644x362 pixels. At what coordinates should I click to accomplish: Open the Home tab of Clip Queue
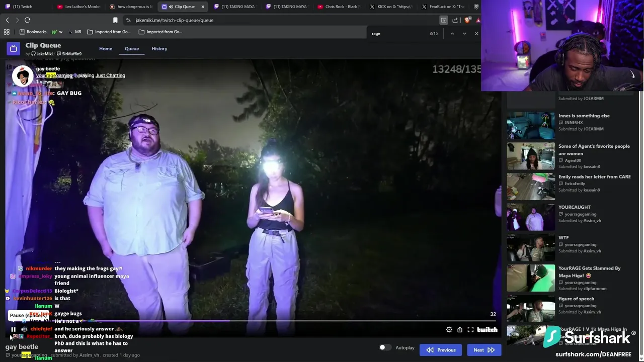point(106,49)
